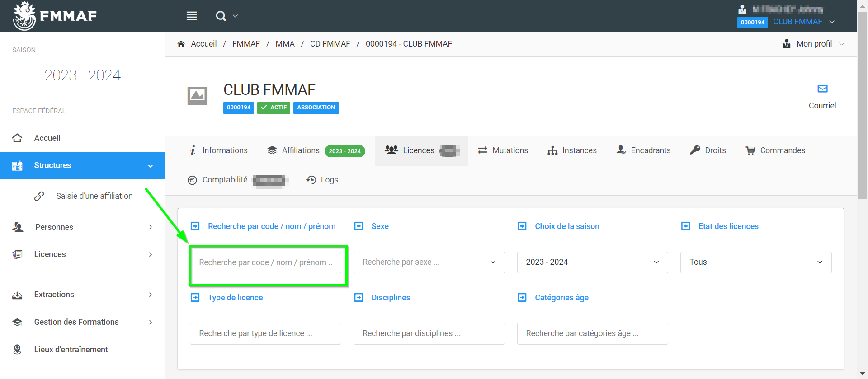Click arrow icon beside Sexe heading
The width and height of the screenshot is (868, 379).
tap(359, 226)
